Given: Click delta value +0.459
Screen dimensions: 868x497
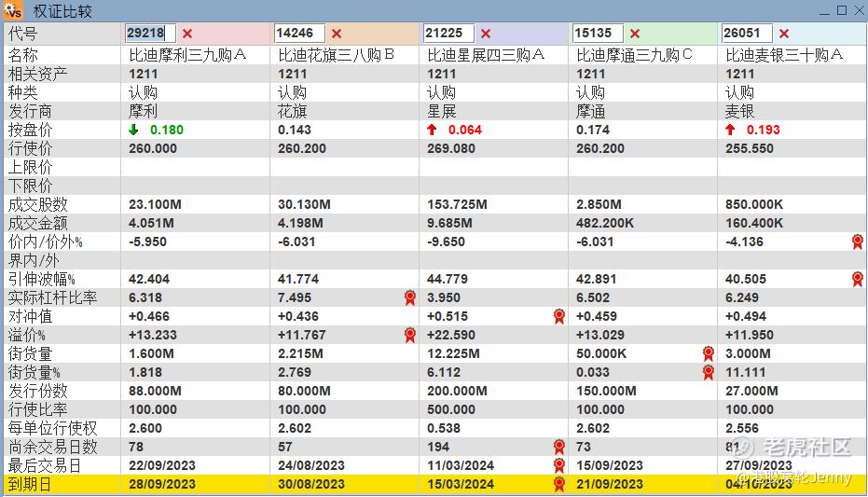Looking at the screenshot, I should (596, 317).
